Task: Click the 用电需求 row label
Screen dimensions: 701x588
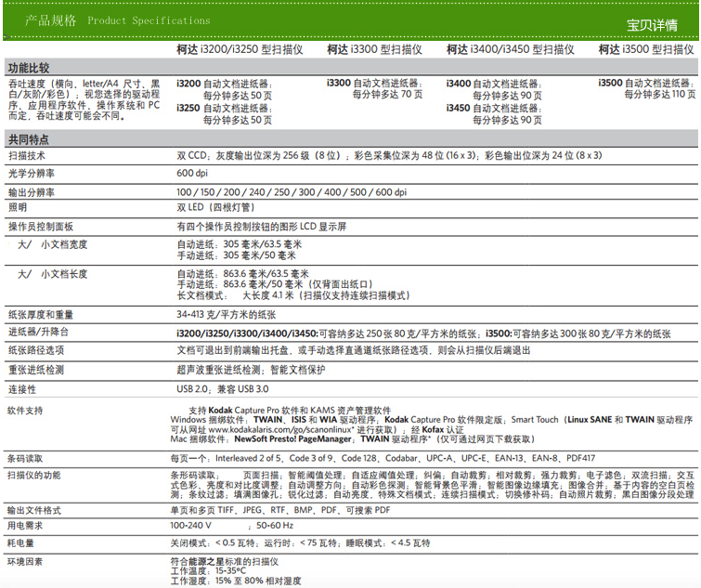Action: point(25,526)
